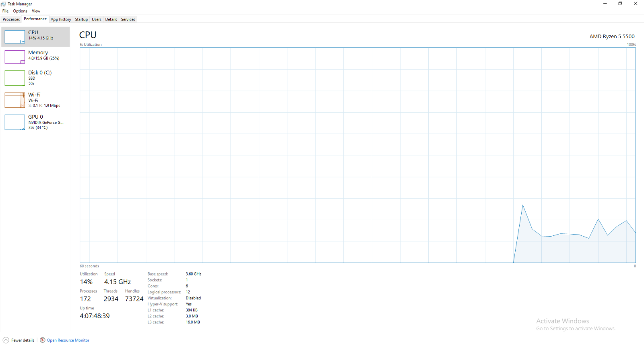
Task: Open Resource Monitor link
Action: coord(68,340)
